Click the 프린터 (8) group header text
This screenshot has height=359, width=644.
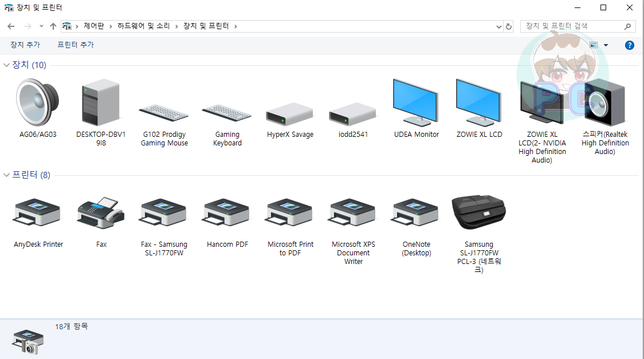click(31, 175)
